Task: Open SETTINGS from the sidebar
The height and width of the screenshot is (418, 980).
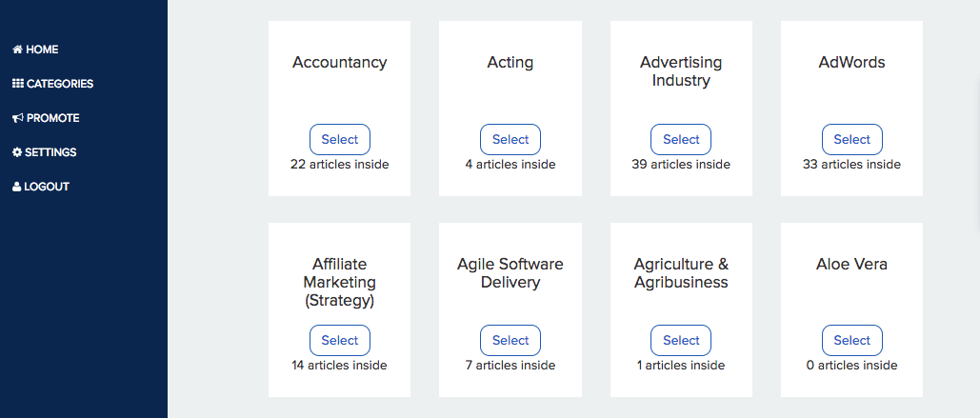Action: pyautogui.click(x=50, y=152)
